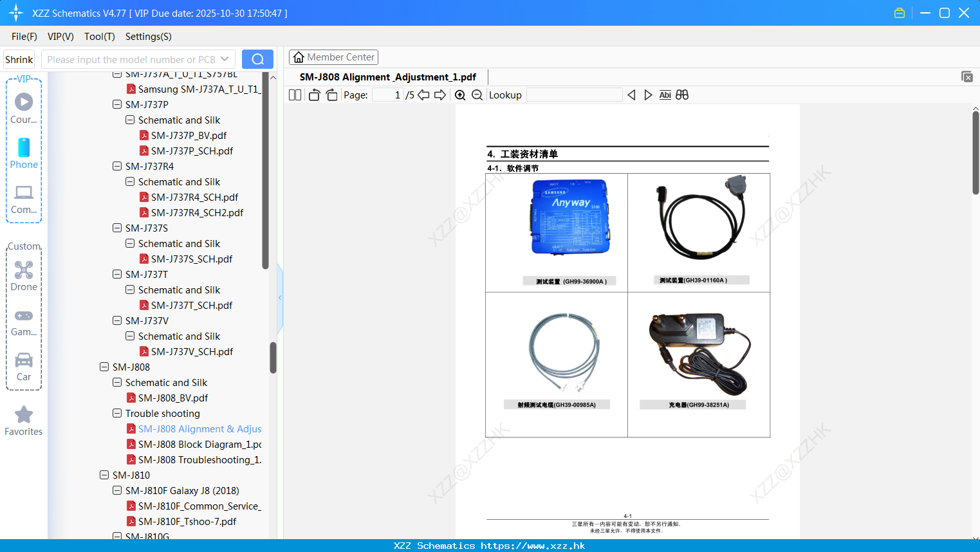This screenshot has width=980, height=552.
Task: Collapse the SM-J810 node
Action: (x=104, y=475)
